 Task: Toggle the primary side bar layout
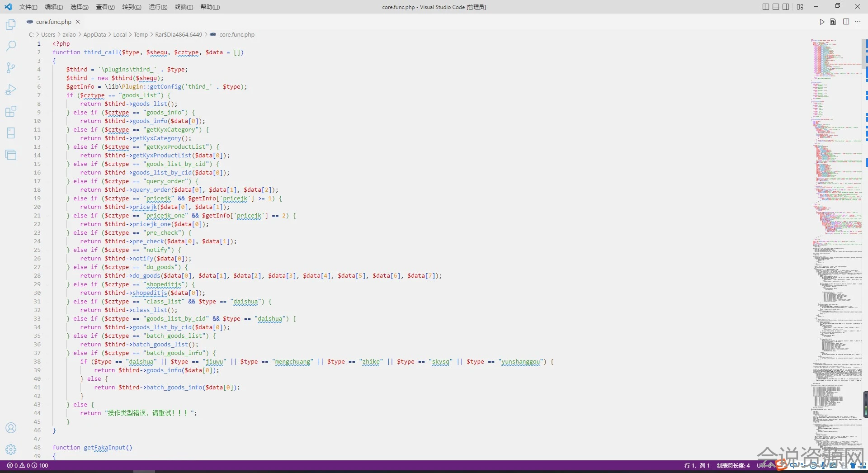765,7
